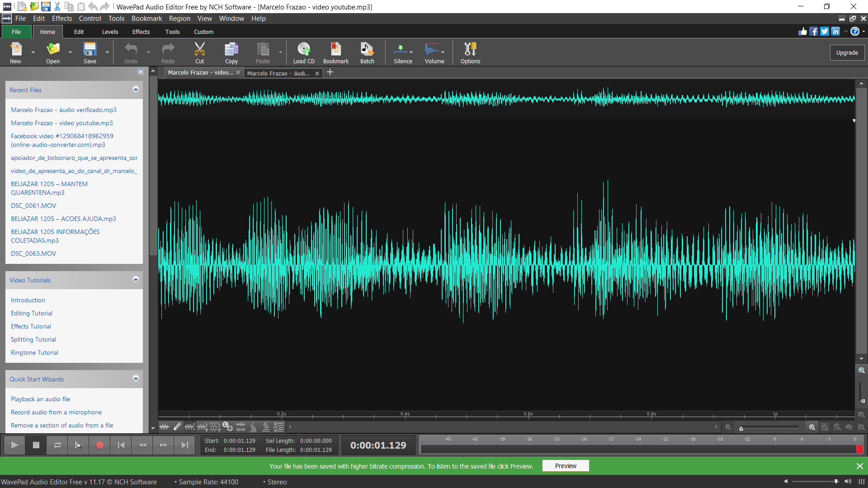
Task: Toggle the speaker mute icon in status bar
Action: 848,482
